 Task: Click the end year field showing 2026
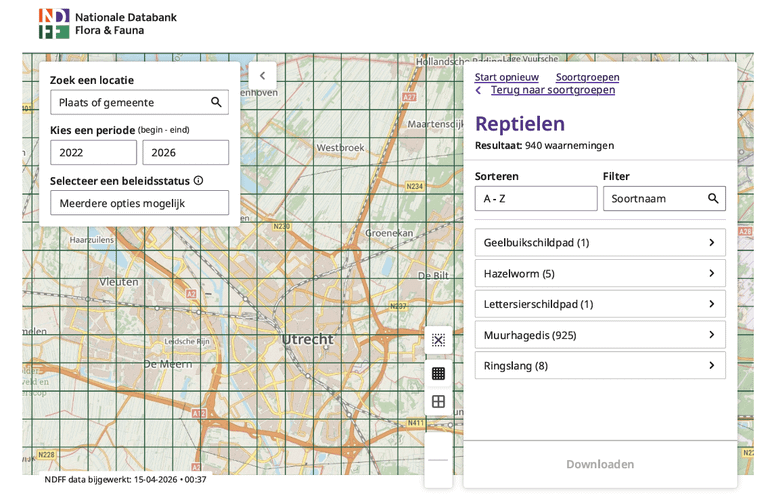tap(185, 153)
